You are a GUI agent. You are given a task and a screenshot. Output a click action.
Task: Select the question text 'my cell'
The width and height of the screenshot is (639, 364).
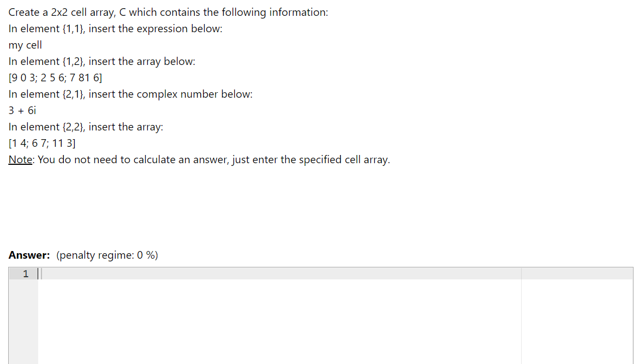click(x=25, y=45)
